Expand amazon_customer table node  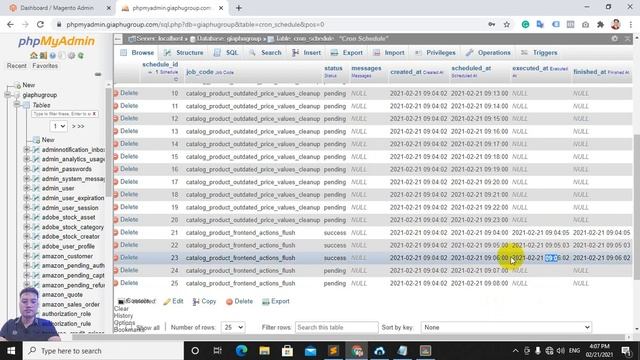[27, 256]
